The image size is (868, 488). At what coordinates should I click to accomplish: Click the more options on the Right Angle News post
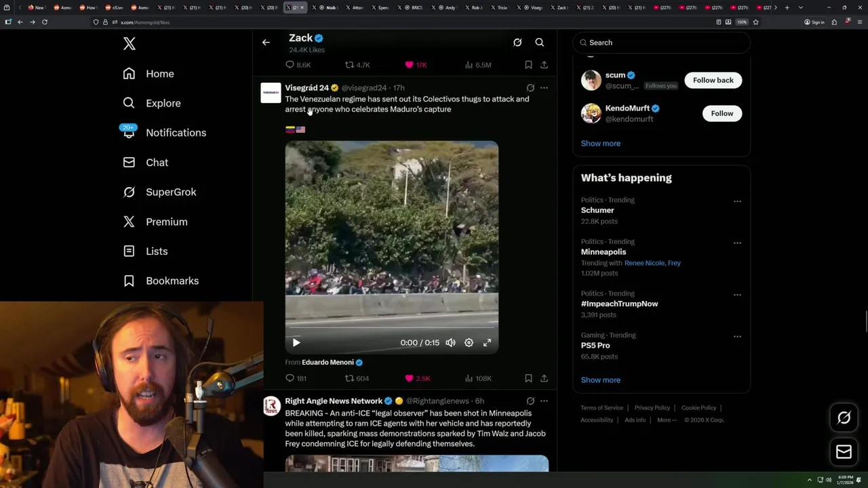(x=544, y=401)
